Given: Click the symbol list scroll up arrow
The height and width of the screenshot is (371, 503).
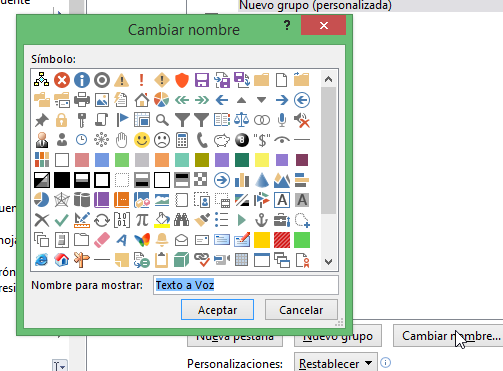Looking at the screenshot, I should click(328, 79).
